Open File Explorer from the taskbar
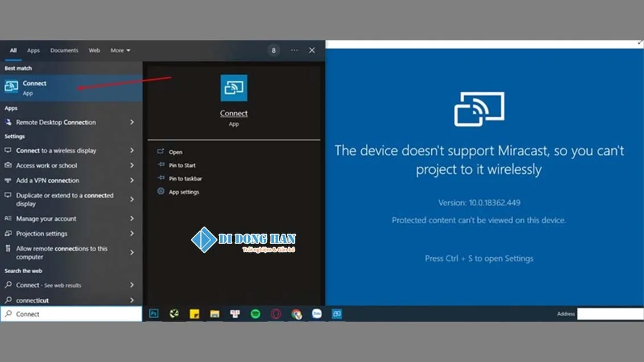The image size is (644, 362). pos(215,313)
